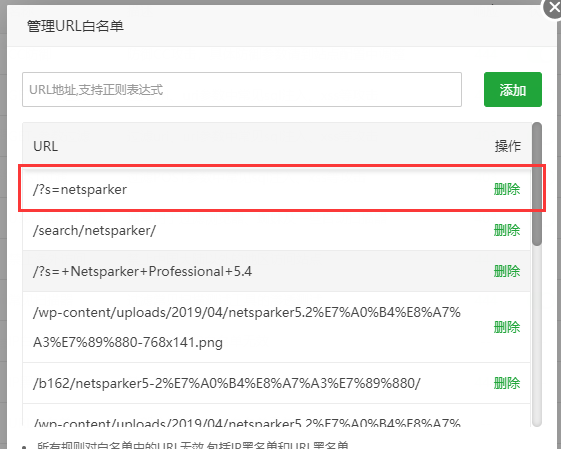Viewport: 561px width, 449px height.
Task: Select the wp-content 768x141.png URL row
Action: click(x=276, y=327)
